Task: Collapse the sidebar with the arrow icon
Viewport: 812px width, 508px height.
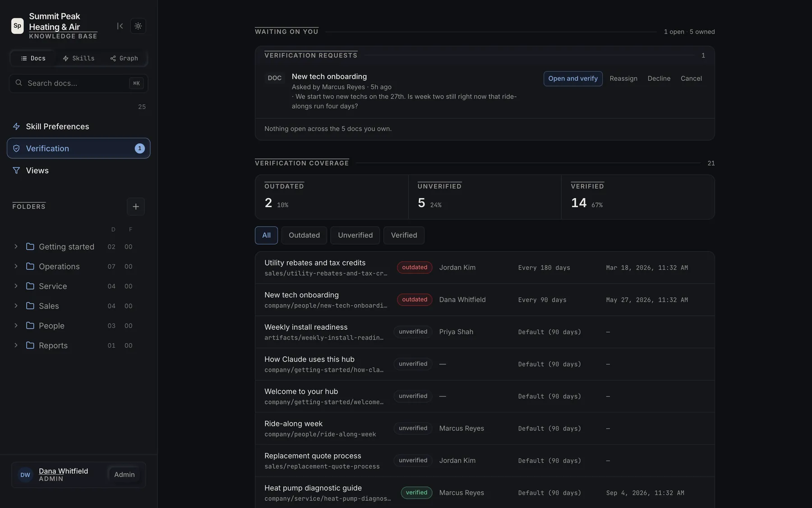Action: pyautogui.click(x=120, y=26)
